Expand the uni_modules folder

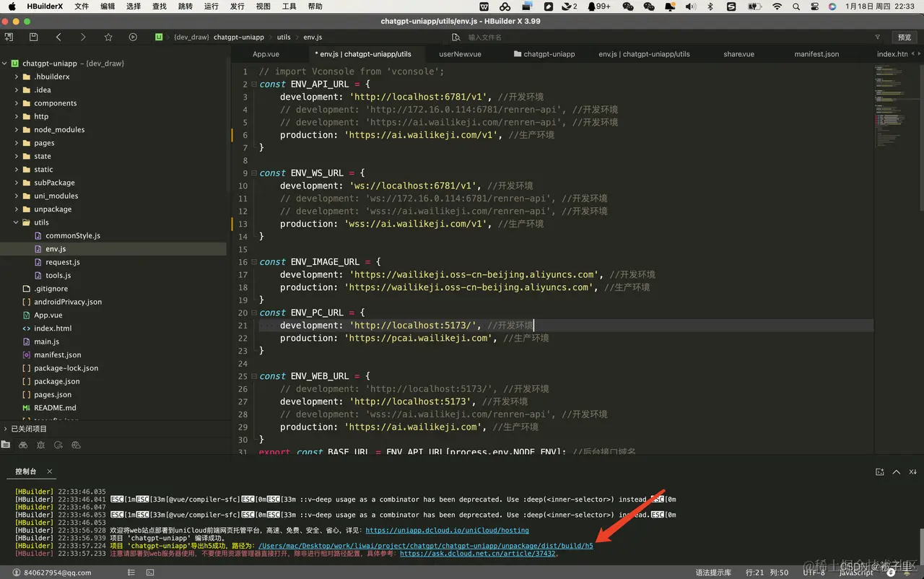(x=17, y=196)
